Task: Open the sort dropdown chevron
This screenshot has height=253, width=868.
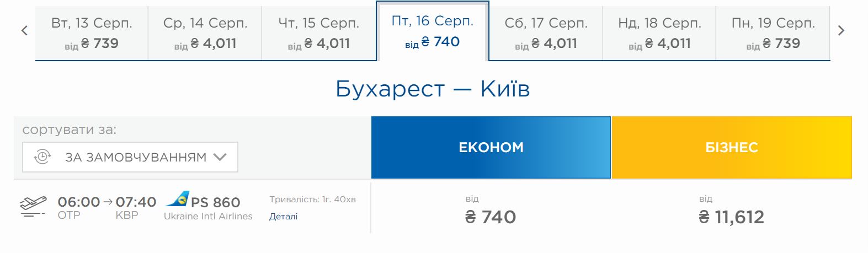Action: (220, 157)
